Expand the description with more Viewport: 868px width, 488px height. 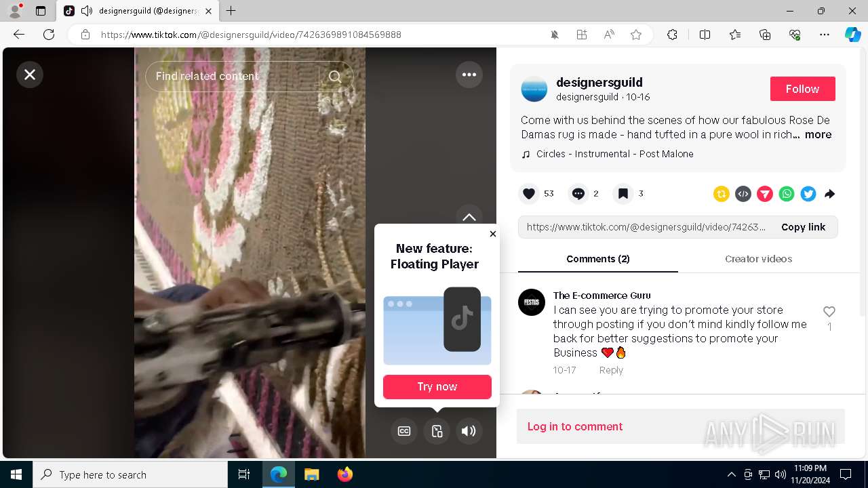[x=818, y=134]
